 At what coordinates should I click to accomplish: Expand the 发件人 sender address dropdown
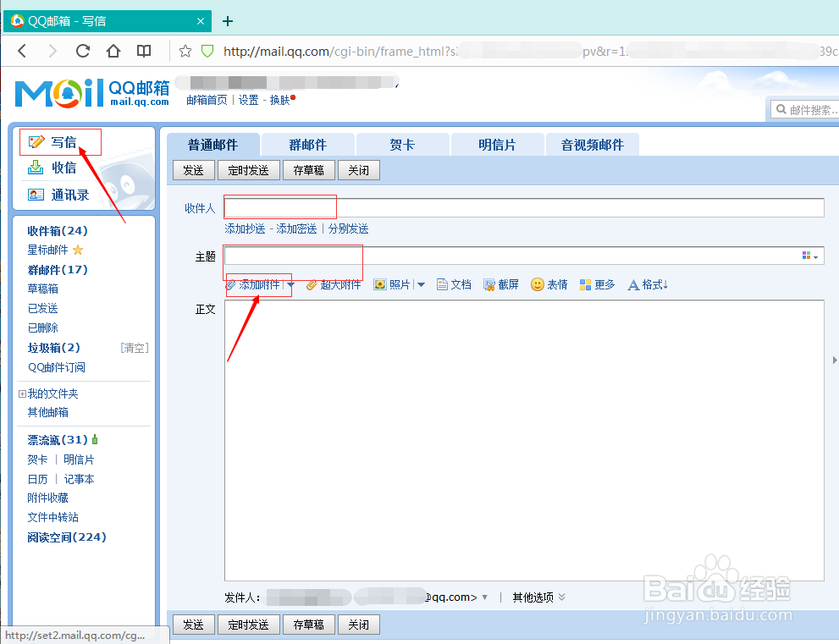pos(485,597)
